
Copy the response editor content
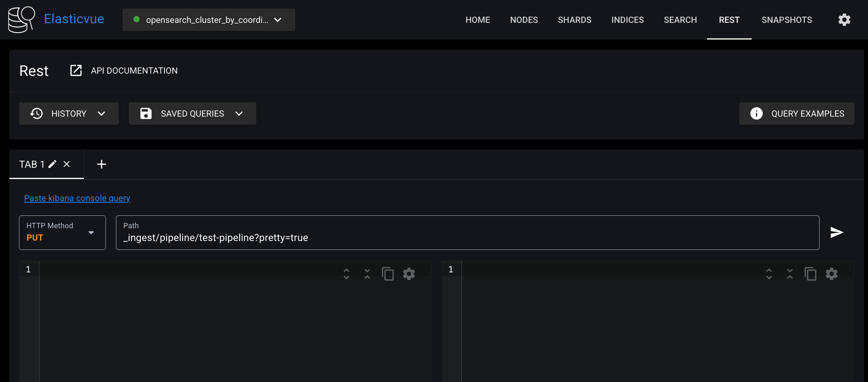811,274
